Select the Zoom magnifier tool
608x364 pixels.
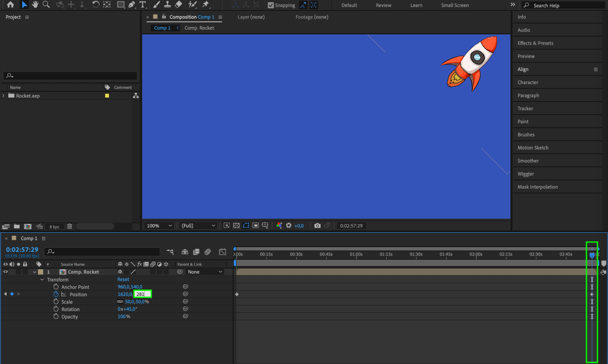click(x=46, y=5)
